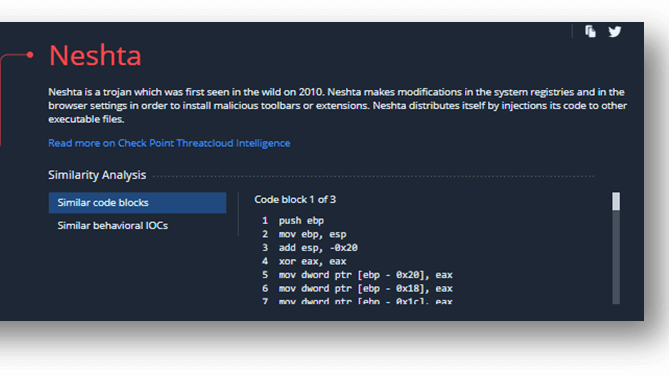Click the Similarity Analysis heading
669x376 pixels.
[97, 175]
